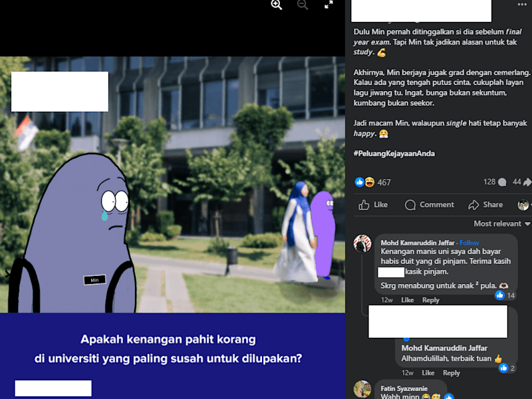This screenshot has width=532, height=399.
Task: Zoom out of the photo
Action: tap(303, 5)
